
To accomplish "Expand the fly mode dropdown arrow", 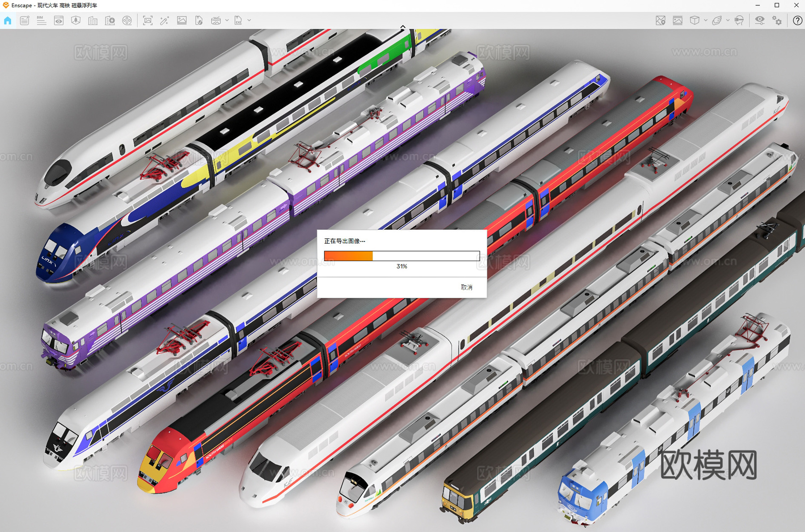I will click(x=728, y=21).
